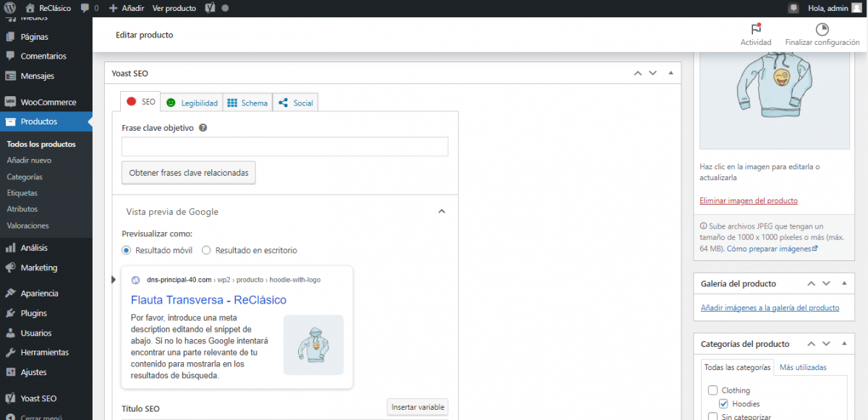Check the Clothing category checkbox
Image resolution: width=868 pixels, height=420 pixels.
click(713, 390)
